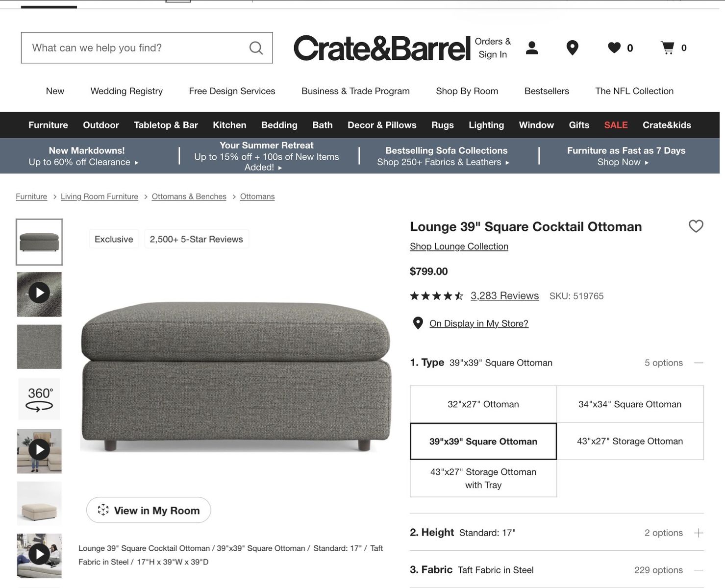
Task: Select the fabric swatch close-up thumbnail
Action: click(x=39, y=346)
